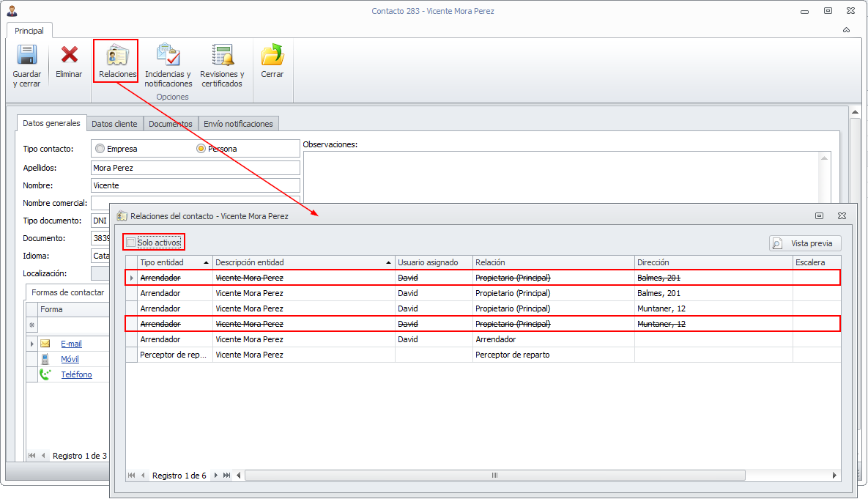Click the Cerrar folder icon
Image resolution: width=868 pixels, height=499 pixels.
click(x=272, y=56)
